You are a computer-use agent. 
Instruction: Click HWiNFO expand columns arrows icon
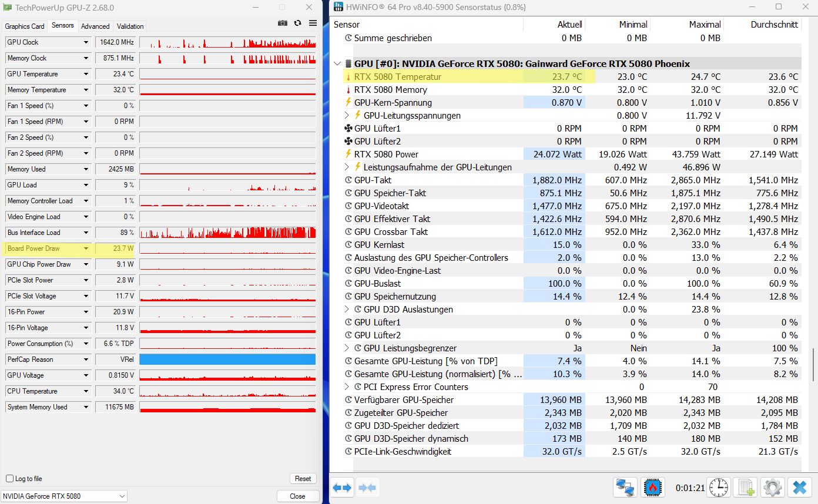click(x=342, y=488)
